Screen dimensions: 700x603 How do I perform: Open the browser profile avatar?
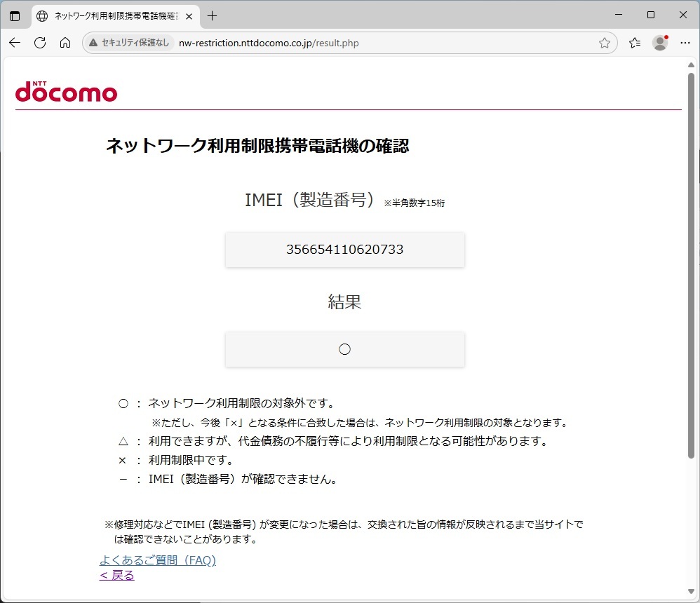[x=660, y=43]
